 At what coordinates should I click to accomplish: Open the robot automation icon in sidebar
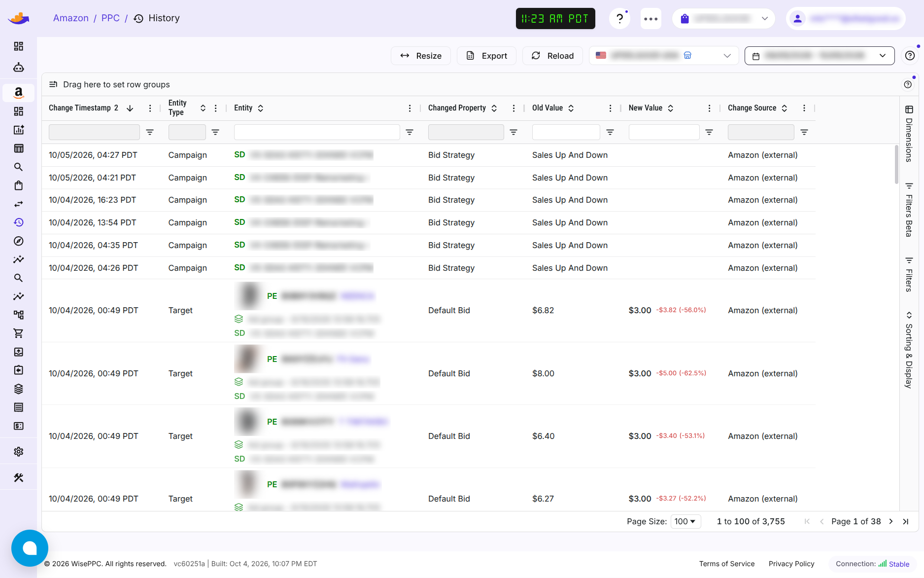click(18, 67)
